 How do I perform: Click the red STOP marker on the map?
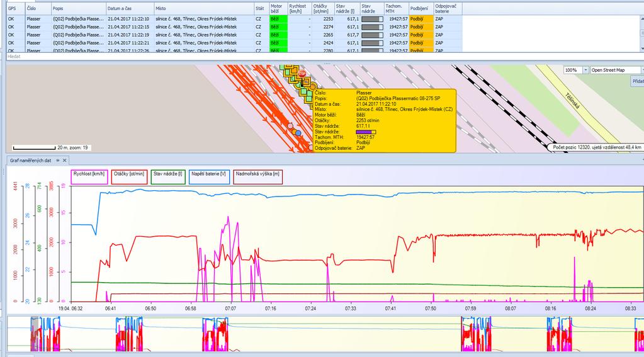(302, 74)
